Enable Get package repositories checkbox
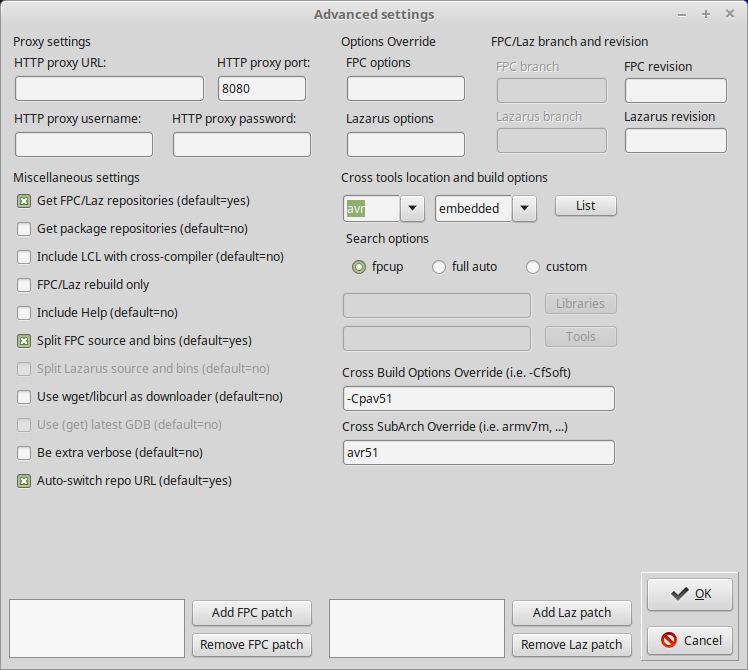 point(24,228)
